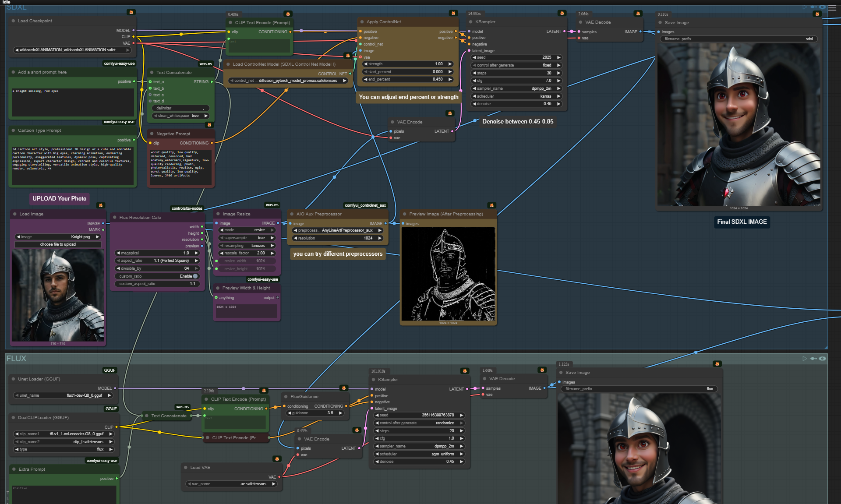Click the GGUF badge above Unet Loader
This screenshot has height=504, width=841.
click(x=110, y=370)
